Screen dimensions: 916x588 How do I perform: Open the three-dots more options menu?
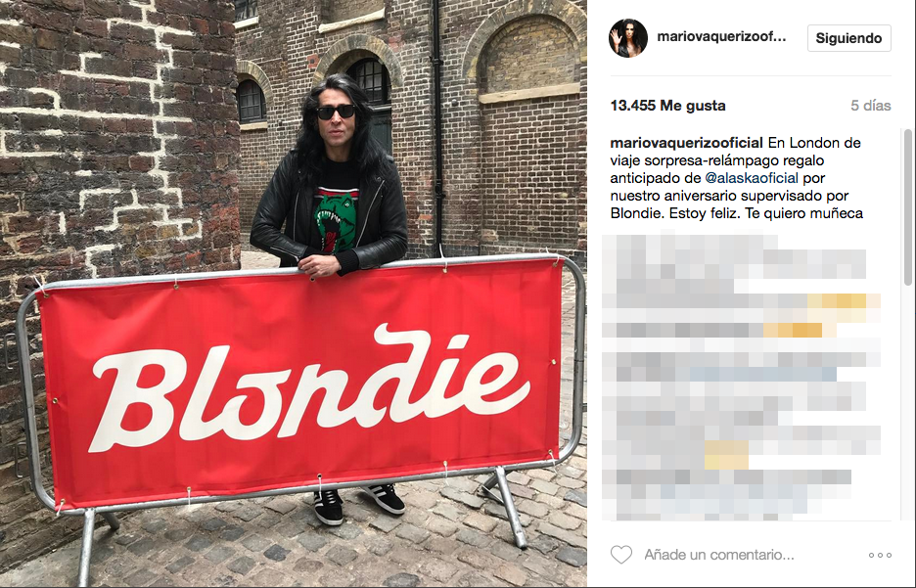pyautogui.click(x=880, y=555)
